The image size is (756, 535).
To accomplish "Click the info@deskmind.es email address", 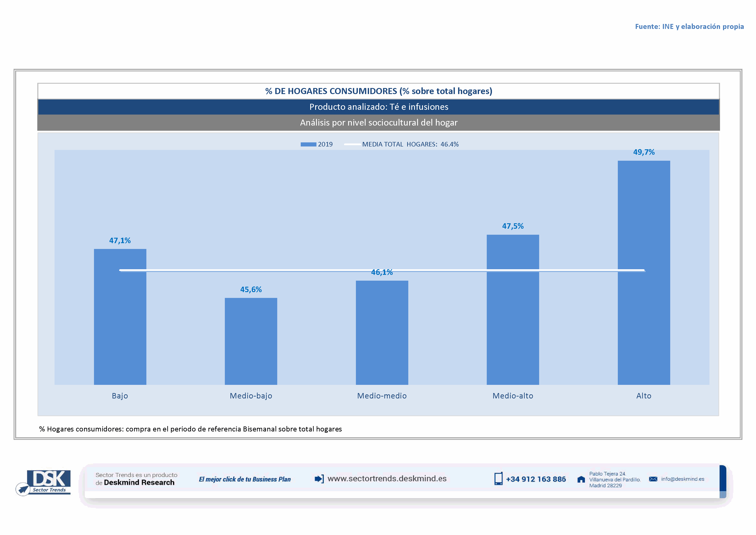I will (x=682, y=479).
